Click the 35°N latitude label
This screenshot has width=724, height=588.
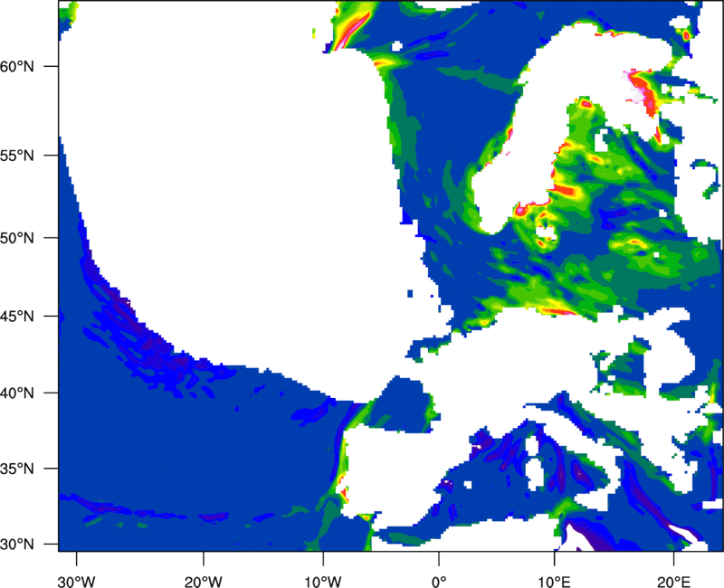tap(17, 469)
